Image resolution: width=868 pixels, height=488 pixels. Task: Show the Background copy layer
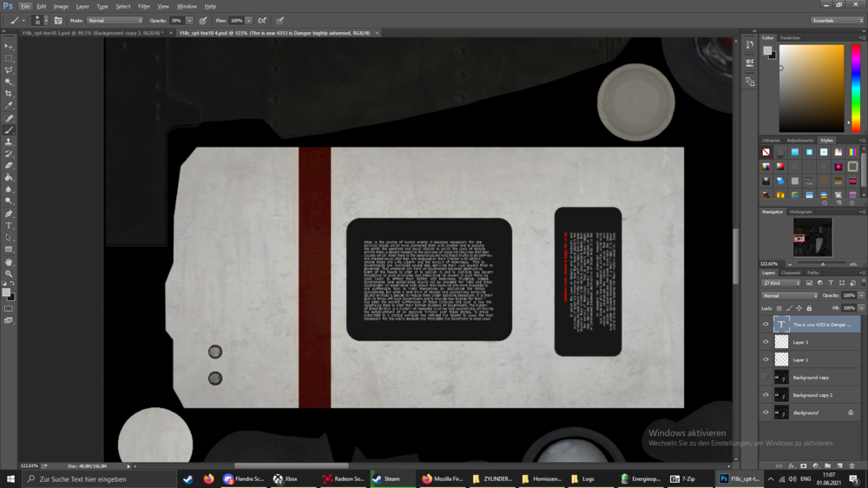tap(766, 377)
